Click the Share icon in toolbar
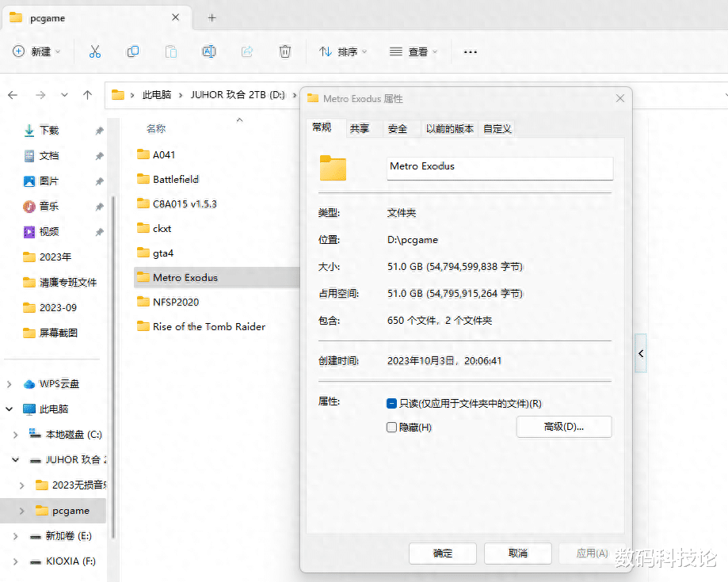 pos(247,51)
